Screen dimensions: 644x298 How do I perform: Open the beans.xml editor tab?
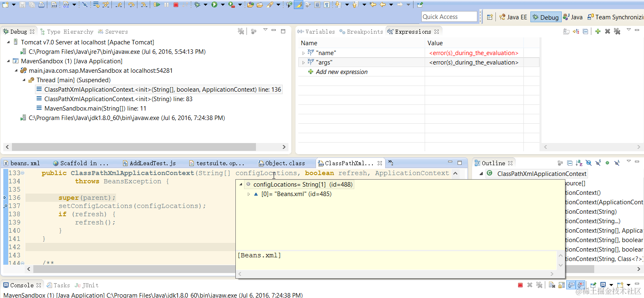click(21, 163)
